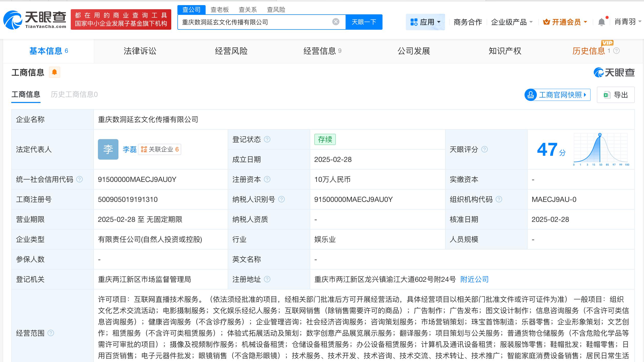Image resolution: width=644 pixels, height=362 pixels.
Task: Switch to the 法律诉讼 tab
Action: pyautogui.click(x=140, y=51)
